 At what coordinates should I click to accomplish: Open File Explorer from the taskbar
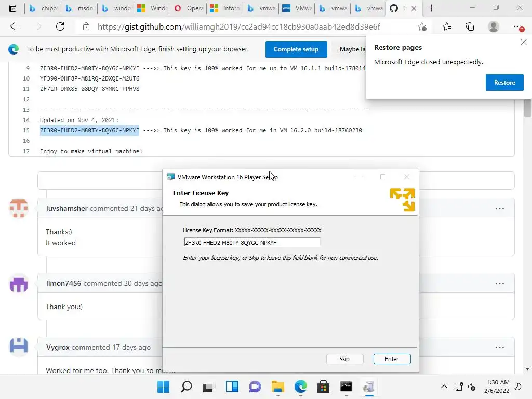(x=278, y=387)
